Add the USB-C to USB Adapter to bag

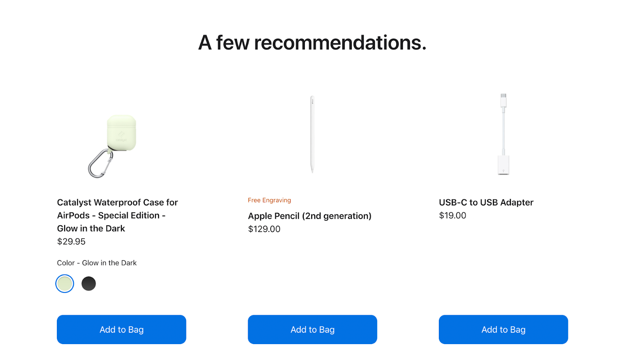(x=503, y=329)
